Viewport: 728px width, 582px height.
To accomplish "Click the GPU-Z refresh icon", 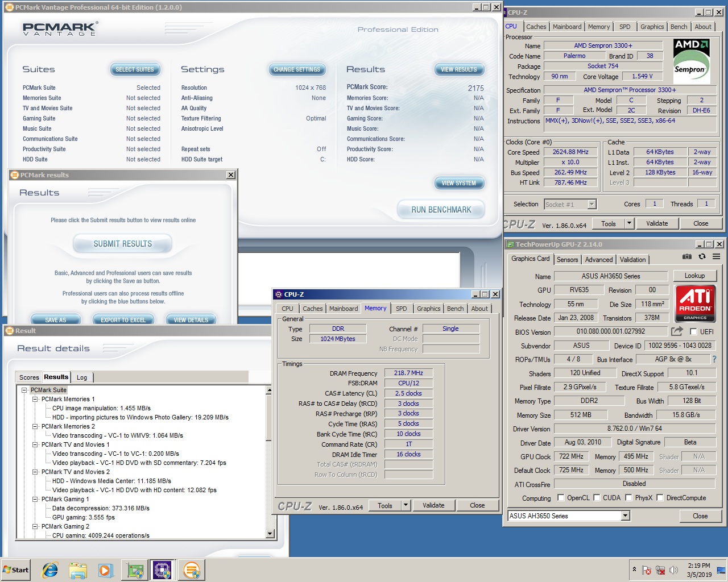I will pyautogui.click(x=702, y=257).
